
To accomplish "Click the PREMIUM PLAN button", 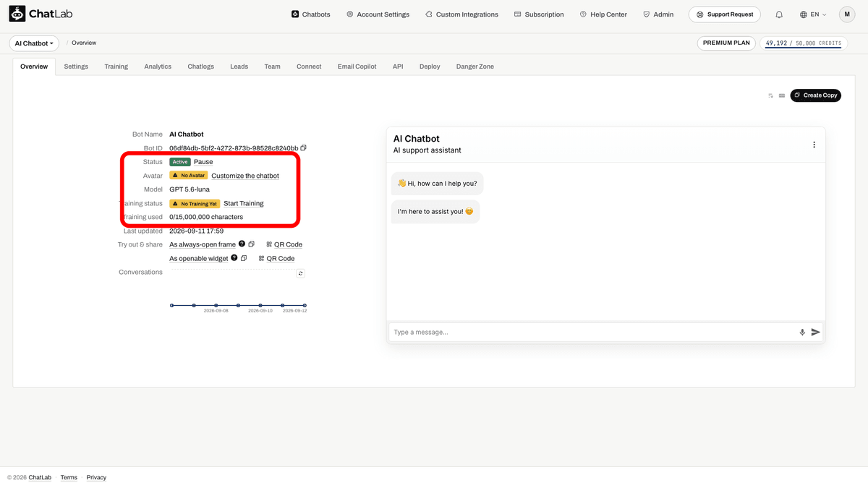I will click(726, 43).
